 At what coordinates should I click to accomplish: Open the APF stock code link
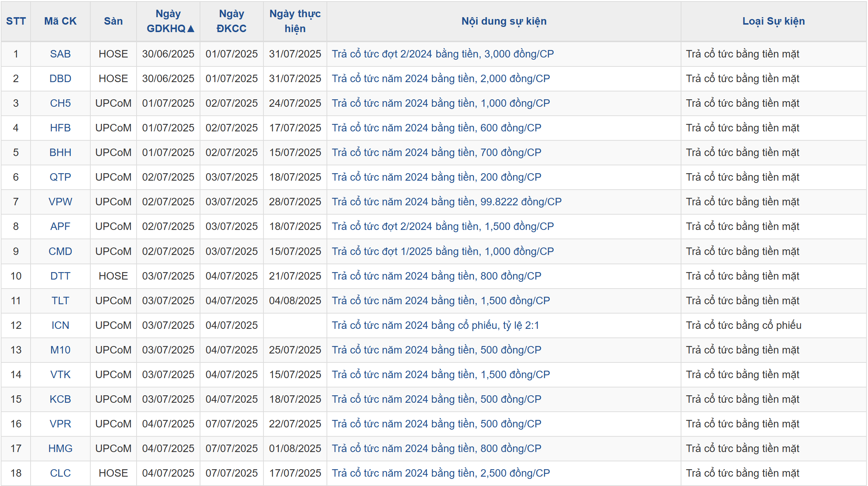[60, 227]
